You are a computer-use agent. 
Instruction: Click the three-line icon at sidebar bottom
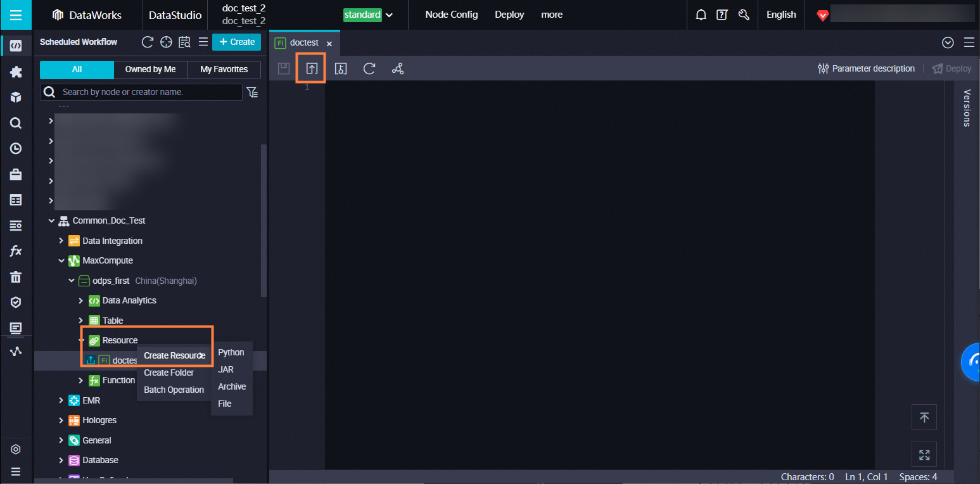pos(16,471)
